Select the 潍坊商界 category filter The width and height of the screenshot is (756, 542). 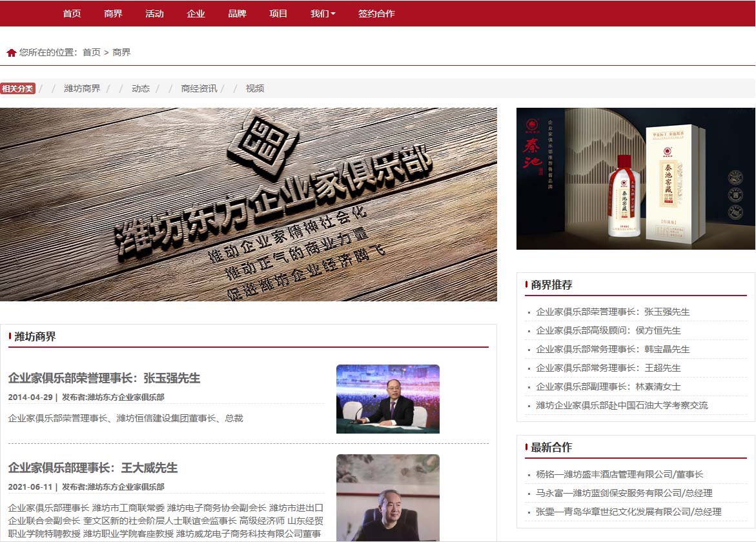point(82,88)
